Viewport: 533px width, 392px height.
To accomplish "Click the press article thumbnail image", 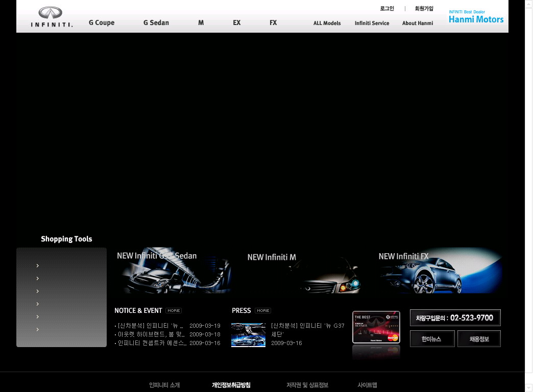I will 248,335.
